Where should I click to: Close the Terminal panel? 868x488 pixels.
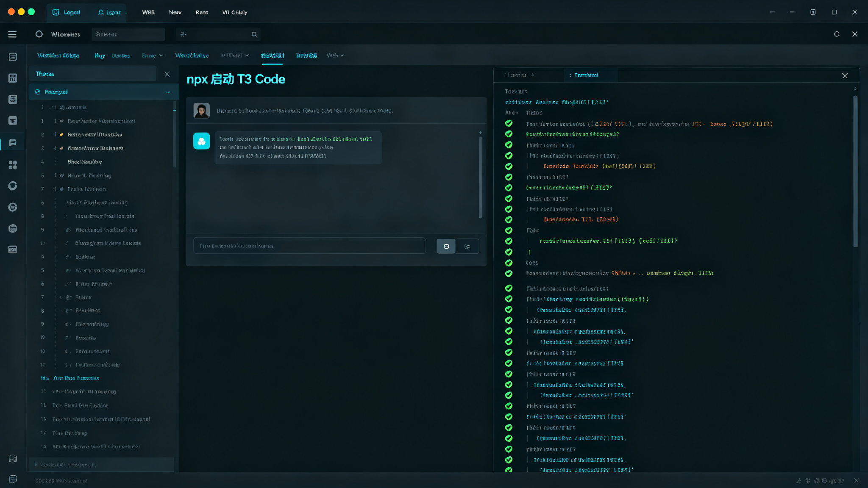[845, 75]
